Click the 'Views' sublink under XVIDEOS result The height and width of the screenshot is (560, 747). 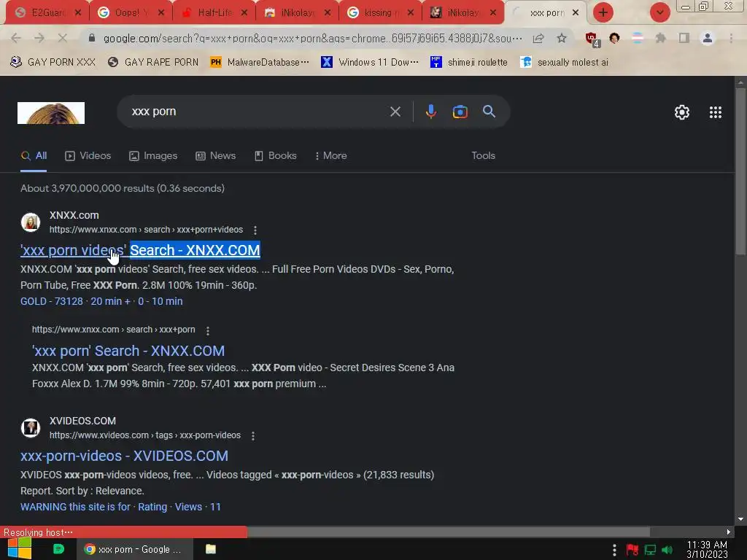point(188,507)
